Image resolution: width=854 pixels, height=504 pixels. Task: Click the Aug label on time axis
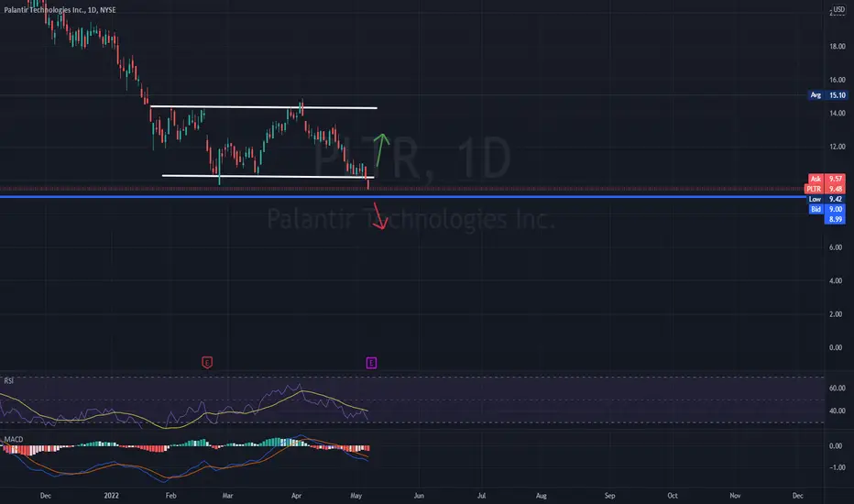point(541,495)
